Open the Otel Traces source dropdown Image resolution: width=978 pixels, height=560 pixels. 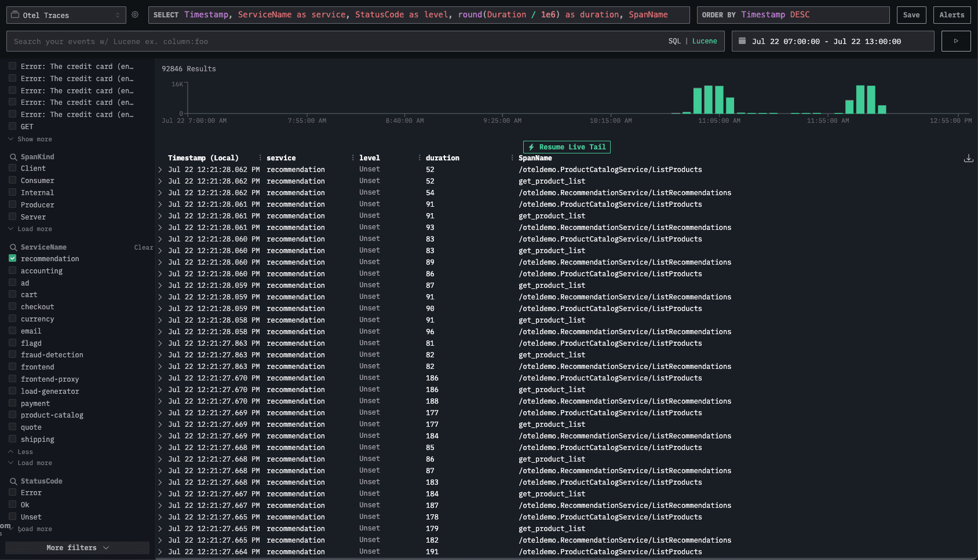click(x=65, y=15)
